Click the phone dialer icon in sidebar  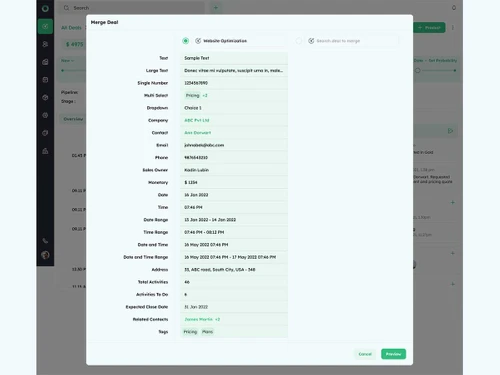pyautogui.click(x=45, y=241)
